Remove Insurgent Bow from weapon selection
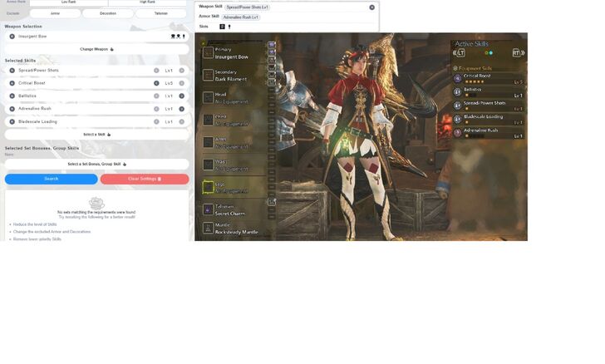The image size is (605, 364). 10,37
